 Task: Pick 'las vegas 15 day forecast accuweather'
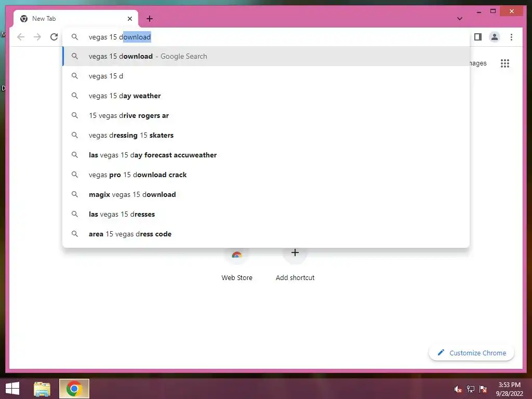click(266, 155)
